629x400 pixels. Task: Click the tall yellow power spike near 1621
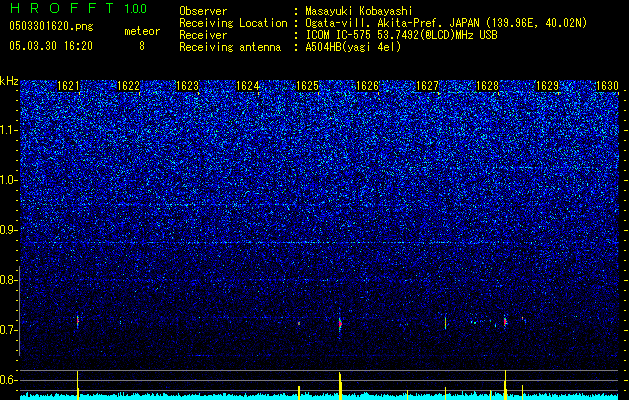(78, 385)
